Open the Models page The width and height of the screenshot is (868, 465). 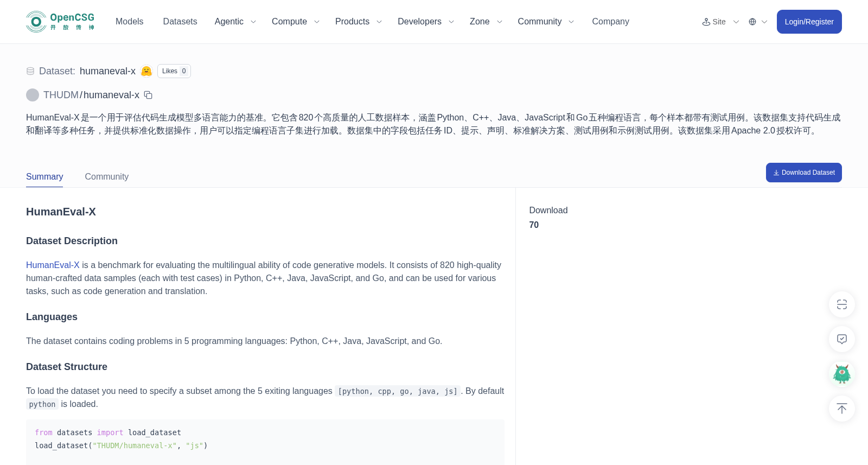coord(129,22)
